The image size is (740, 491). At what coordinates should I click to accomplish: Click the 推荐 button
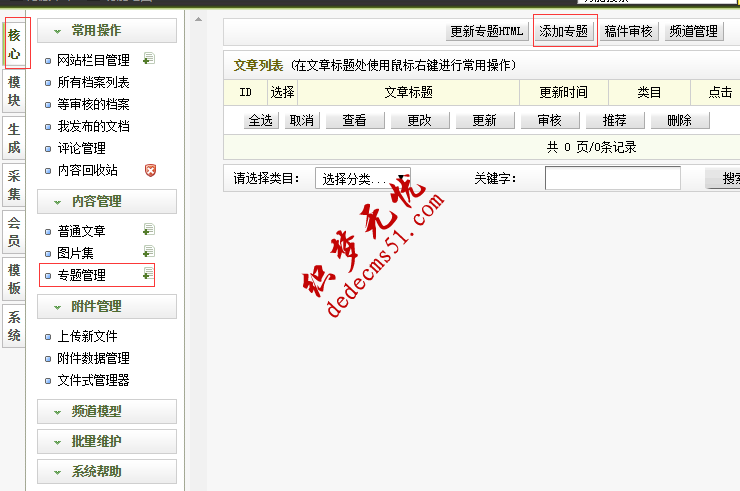(615, 120)
